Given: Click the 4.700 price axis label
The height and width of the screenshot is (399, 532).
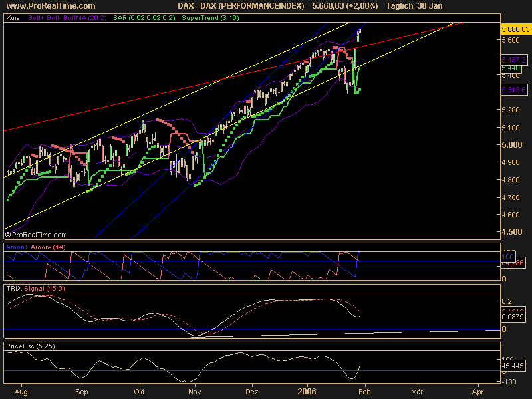Looking at the screenshot, I should pos(511,198).
